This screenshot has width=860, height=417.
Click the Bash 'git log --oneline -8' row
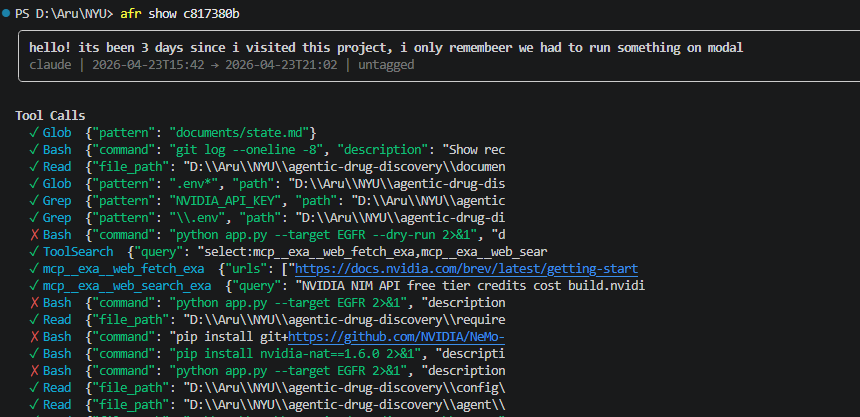coord(267,150)
